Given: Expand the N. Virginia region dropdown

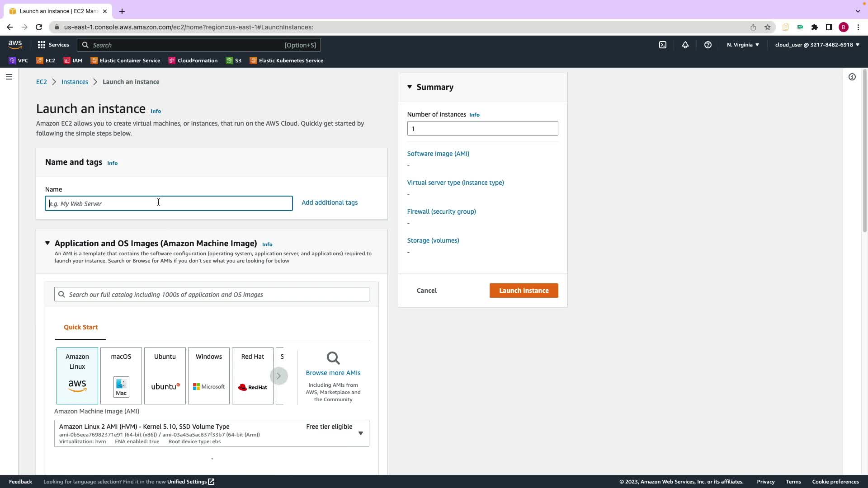Looking at the screenshot, I should [x=743, y=45].
